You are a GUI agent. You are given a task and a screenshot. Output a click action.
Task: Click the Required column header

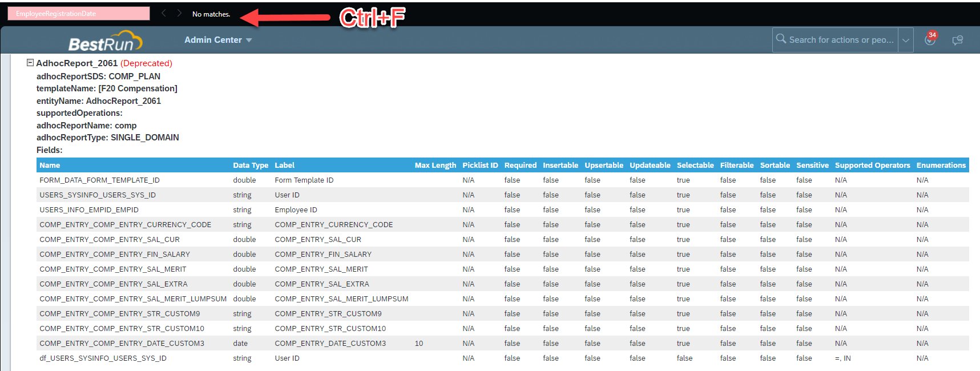point(521,165)
